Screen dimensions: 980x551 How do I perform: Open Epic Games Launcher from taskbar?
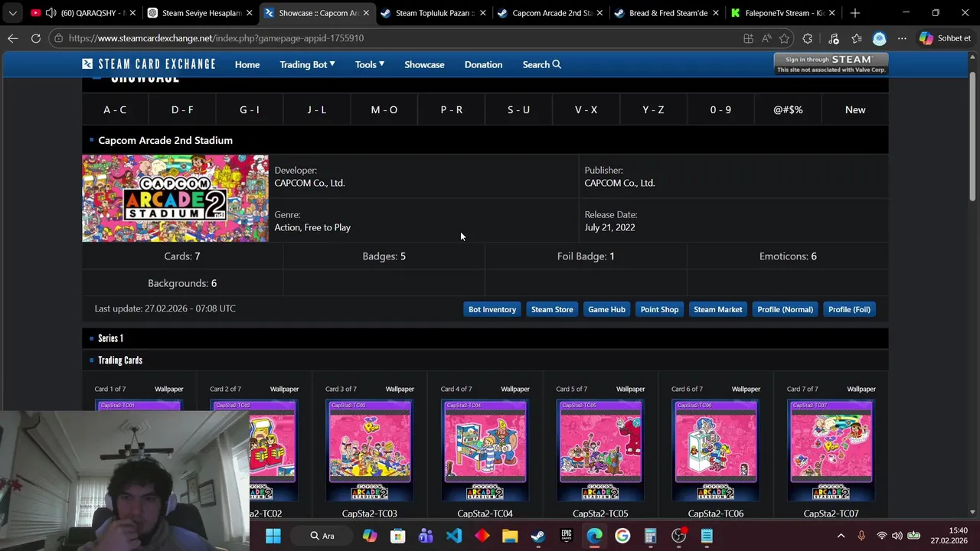pyautogui.click(x=567, y=536)
